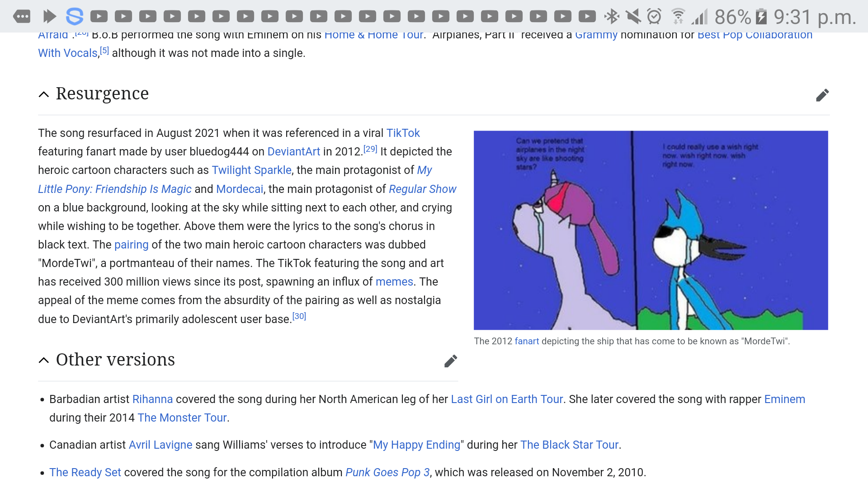Viewport: 868px width, 488px height.
Task: Tap the battery indicator icon
Action: click(x=761, y=17)
